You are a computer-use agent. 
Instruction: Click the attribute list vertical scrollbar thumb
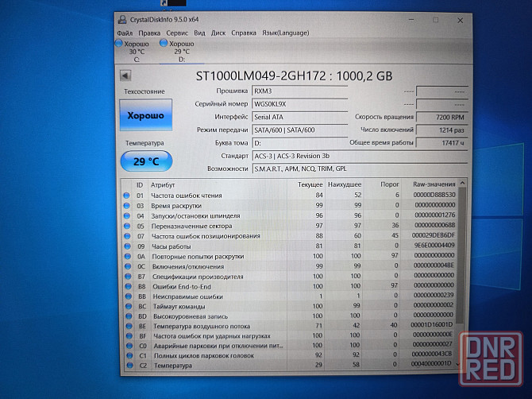tap(460, 257)
